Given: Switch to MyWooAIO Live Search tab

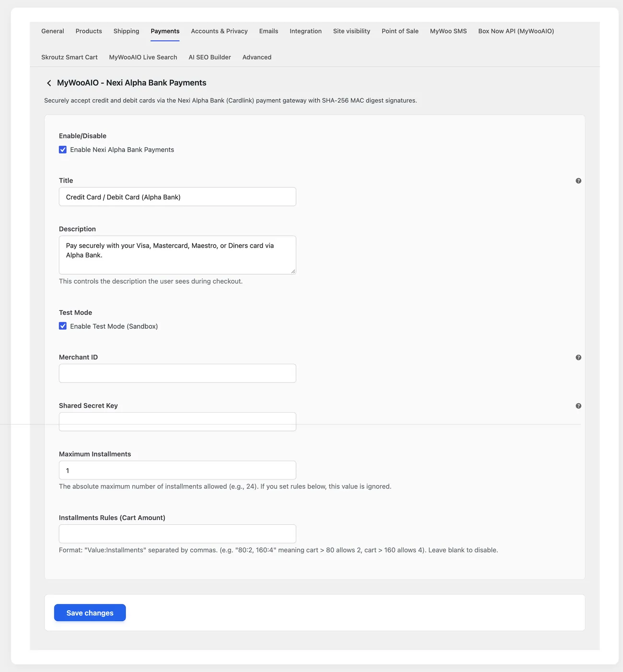Looking at the screenshot, I should pos(143,57).
